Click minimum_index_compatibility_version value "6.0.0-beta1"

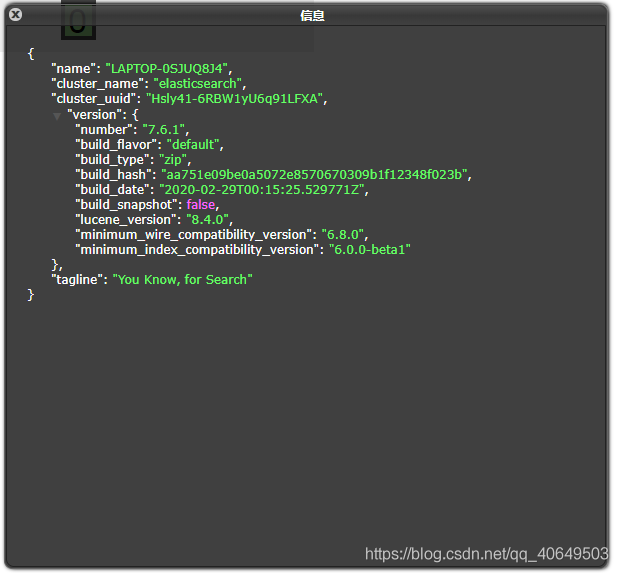pos(370,250)
